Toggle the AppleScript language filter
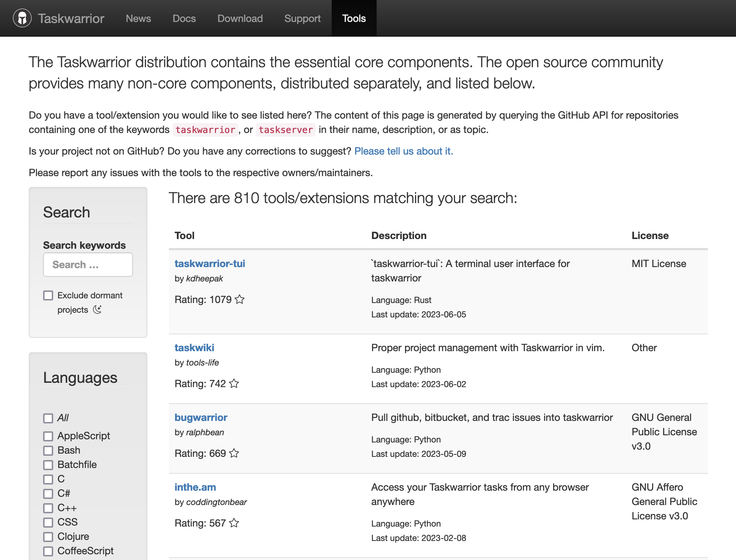 pos(48,436)
